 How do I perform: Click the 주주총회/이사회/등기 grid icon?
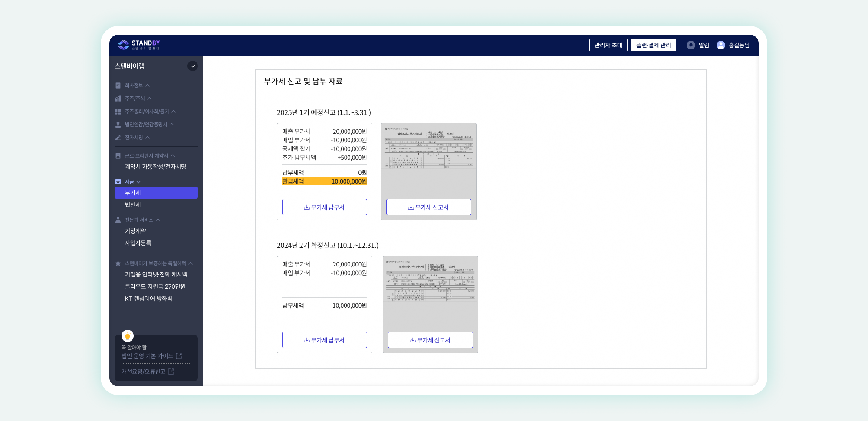pos(118,112)
